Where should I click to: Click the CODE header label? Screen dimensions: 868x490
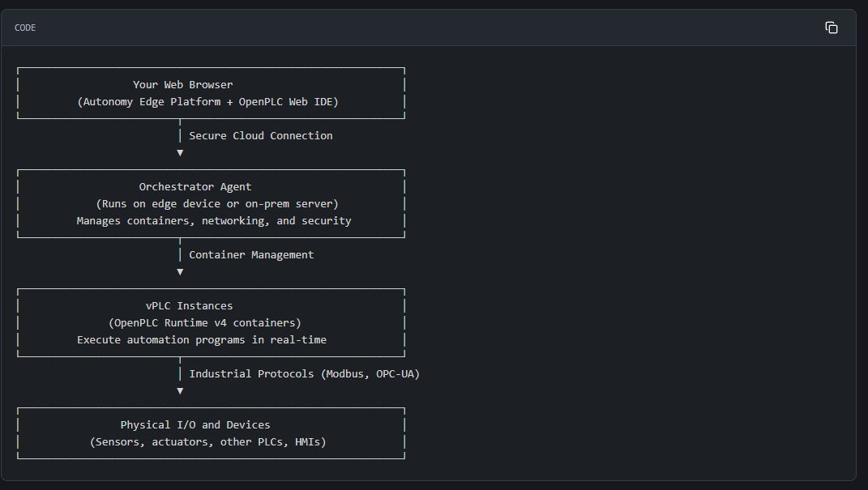tap(25, 28)
